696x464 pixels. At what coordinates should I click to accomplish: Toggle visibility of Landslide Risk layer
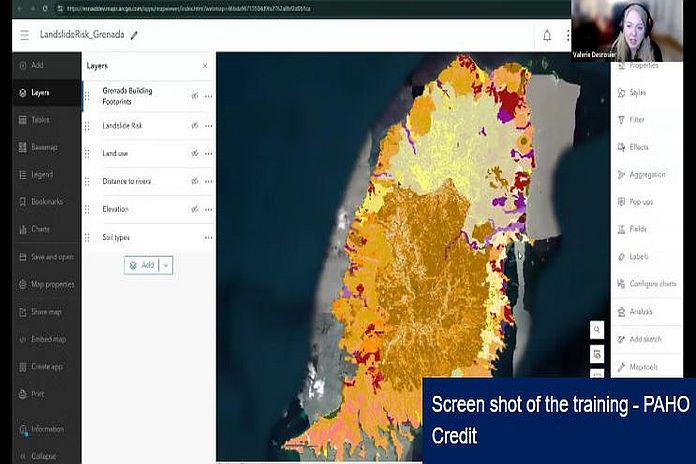click(x=195, y=126)
